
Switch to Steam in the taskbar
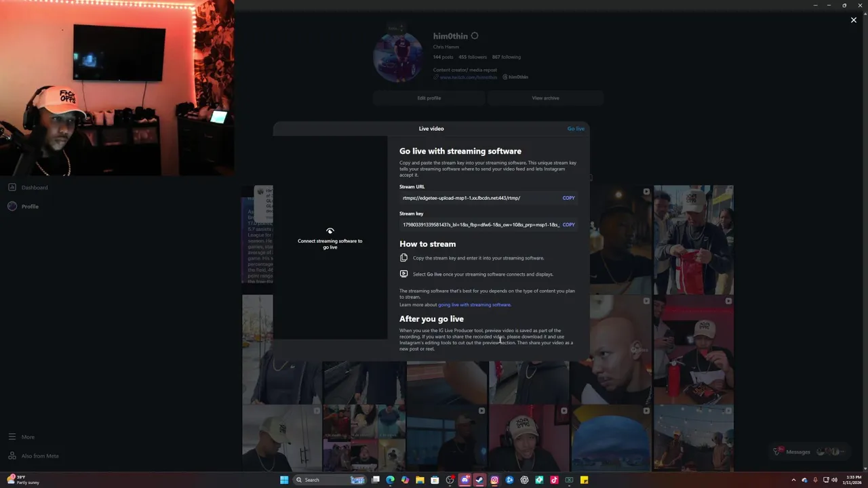point(479,480)
